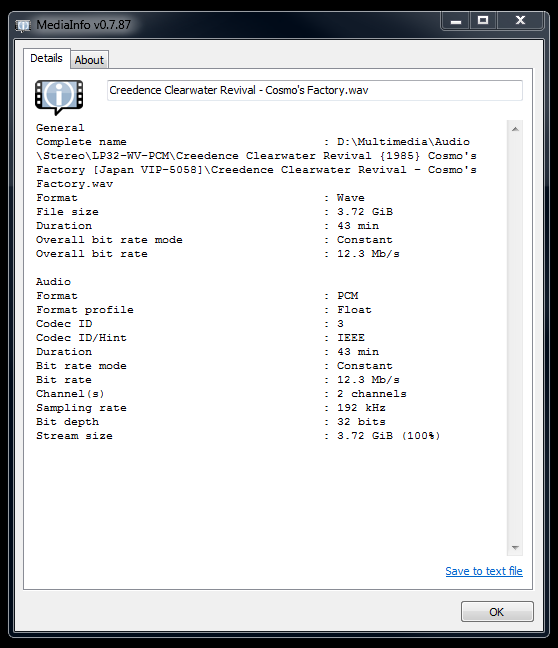Click the Codec ID/Hint IEEE value
This screenshot has height=648, width=558.
pyautogui.click(x=351, y=338)
